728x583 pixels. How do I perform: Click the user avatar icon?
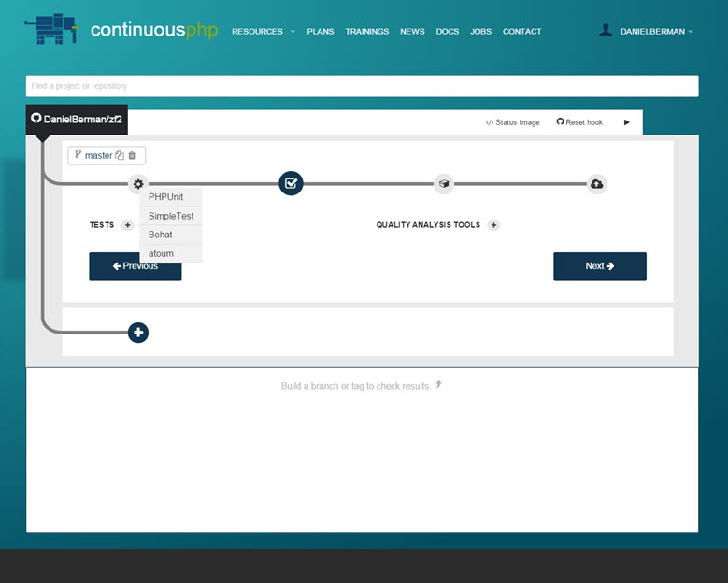click(606, 31)
